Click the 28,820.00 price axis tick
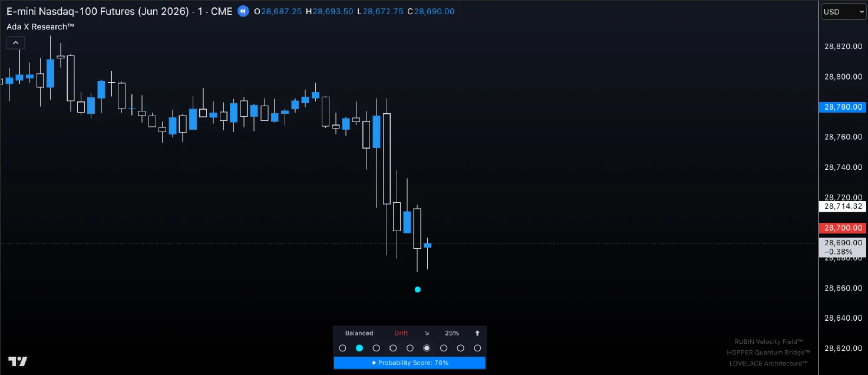 click(843, 46)
